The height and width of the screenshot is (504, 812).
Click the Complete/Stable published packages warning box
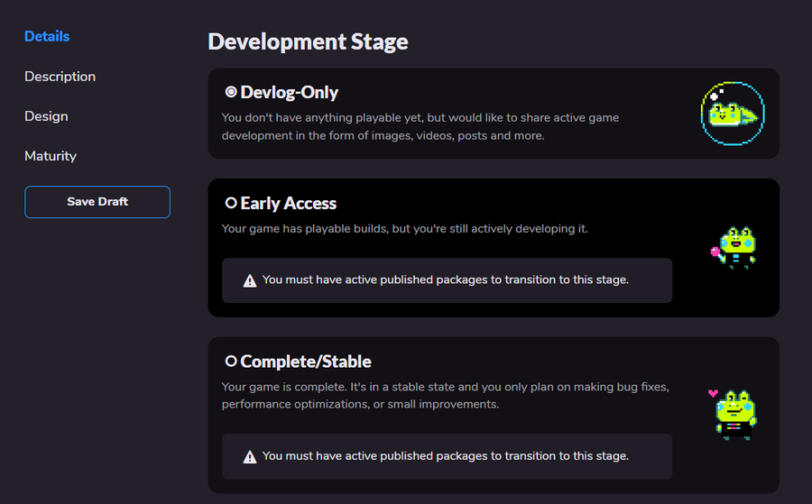click(x=447, y=456)
